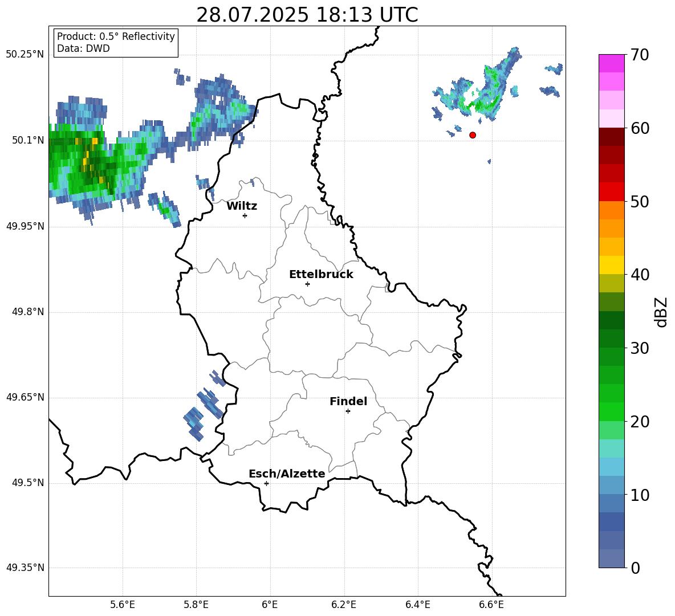This screenshot has width=675, height=616.
Task: Click the Wiltz city label
Action: point(242,206)
